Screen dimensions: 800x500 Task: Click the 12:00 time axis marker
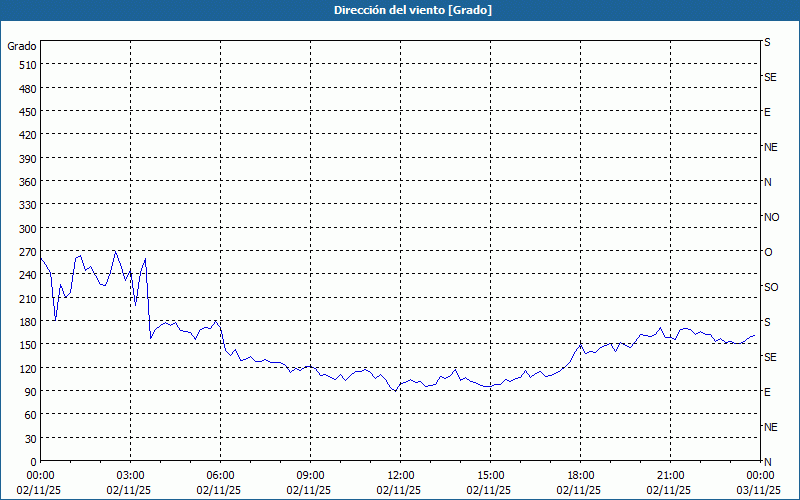click(400, 475)
